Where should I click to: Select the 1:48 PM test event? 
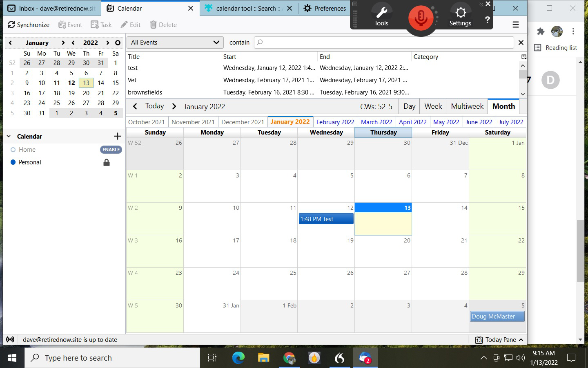click(x=326, y=219)
